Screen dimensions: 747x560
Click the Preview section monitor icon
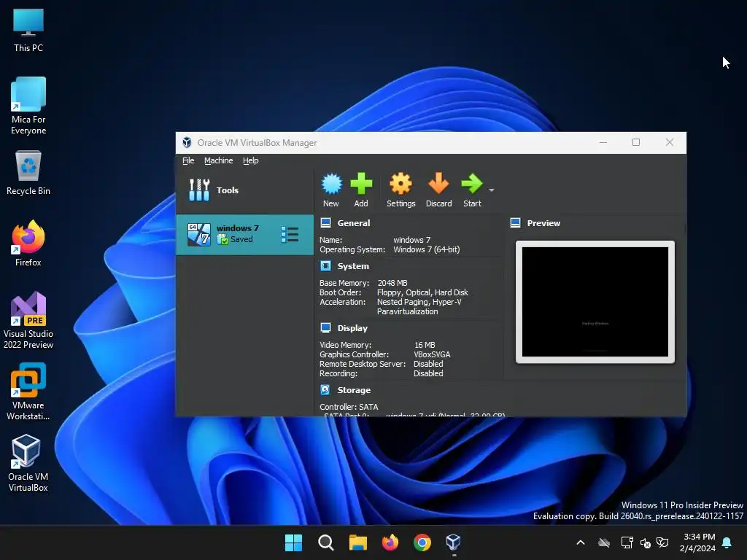[x=516, y=222]
